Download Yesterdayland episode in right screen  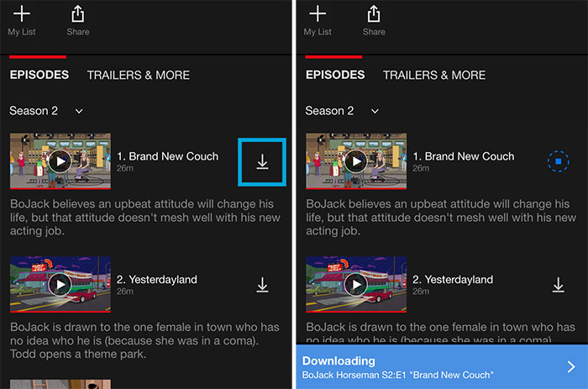[559, 285]
